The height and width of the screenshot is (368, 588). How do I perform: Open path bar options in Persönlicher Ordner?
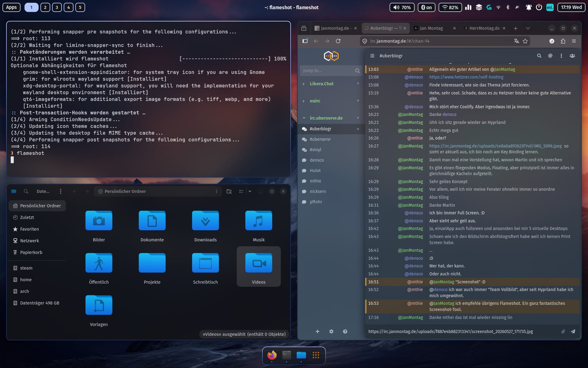point(217,191)
